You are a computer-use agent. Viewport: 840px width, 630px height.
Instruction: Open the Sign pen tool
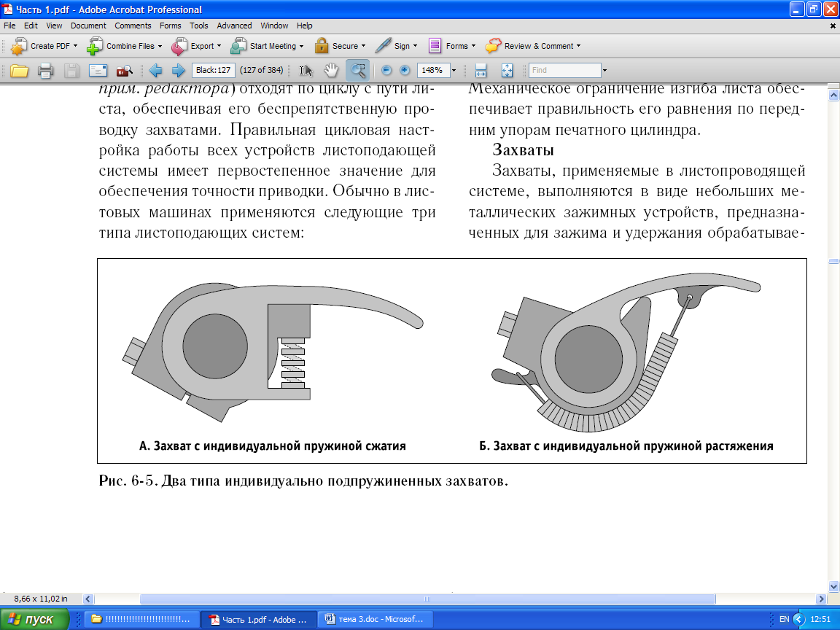click(396, 46)
